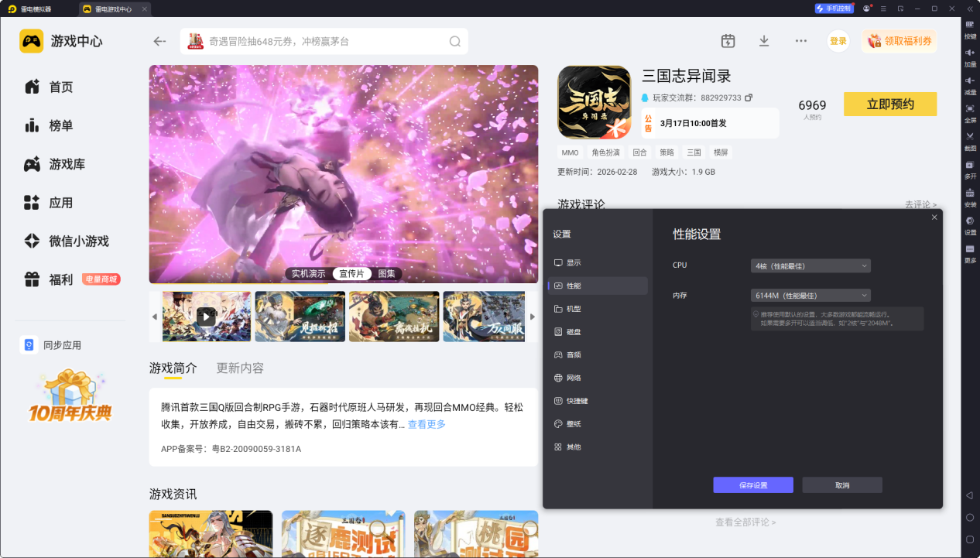Click the download arrow icon in header
980x558 pixels.
(x=764, y=41)
